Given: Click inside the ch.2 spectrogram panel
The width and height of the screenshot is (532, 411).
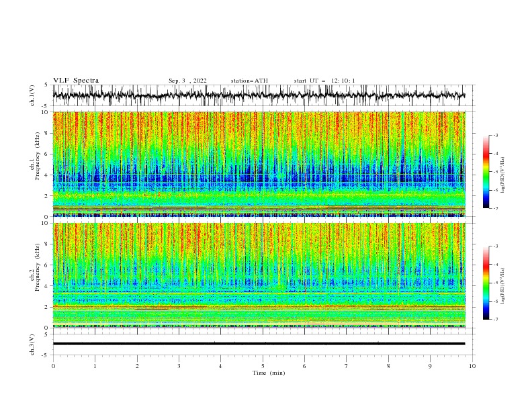Looking at the screenshot, I should (259, 275).
